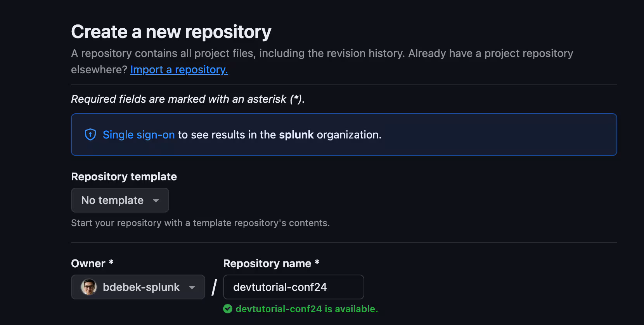Click the caret arrow beside No template

[x=156, y=201]
